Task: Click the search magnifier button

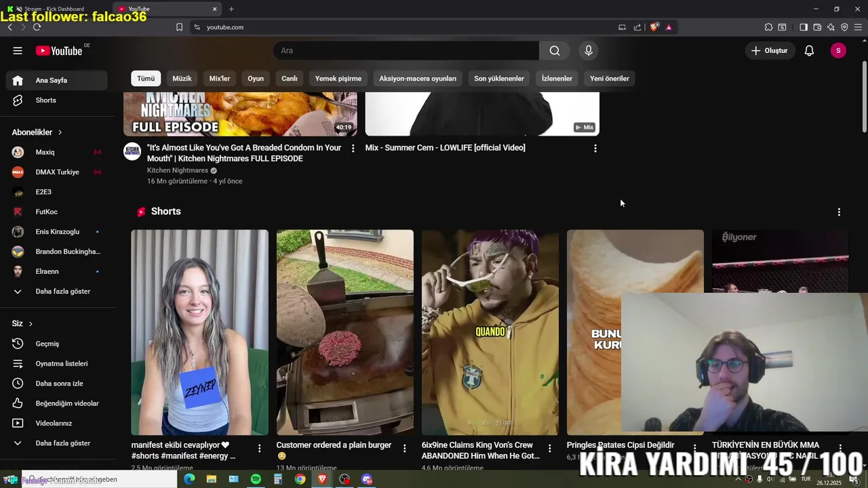Action: pyautogui.click(x=555, y=51)
